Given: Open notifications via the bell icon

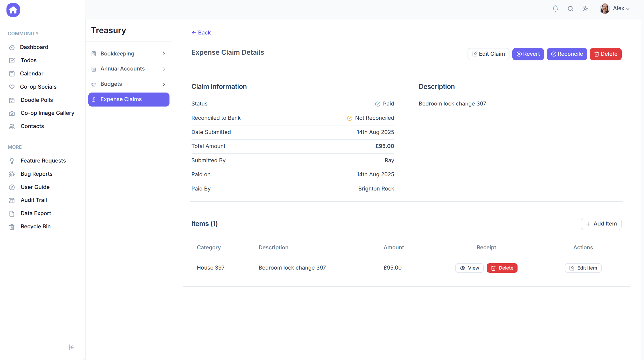Looking at the screenshot, I should pyautogui.click(x=555, y=9).
